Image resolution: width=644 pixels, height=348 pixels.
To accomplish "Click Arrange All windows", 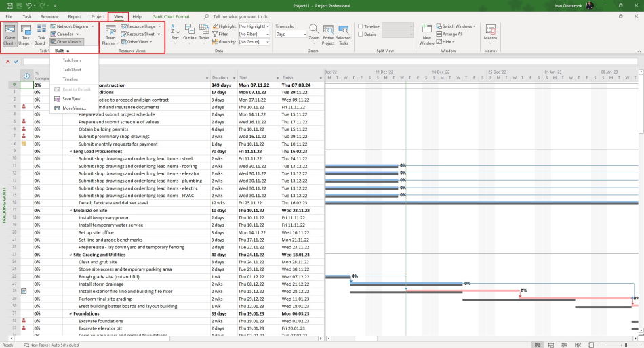I will pos(449,34).
